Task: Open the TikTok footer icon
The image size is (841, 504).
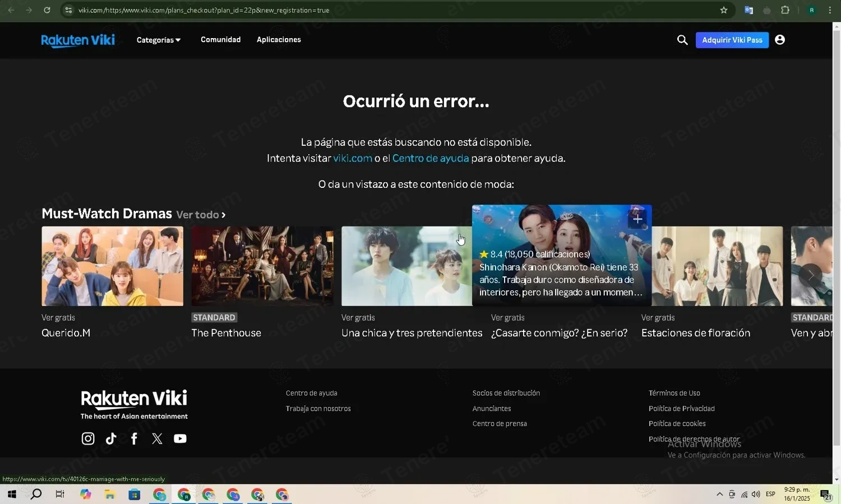Action: pos(111,438)
